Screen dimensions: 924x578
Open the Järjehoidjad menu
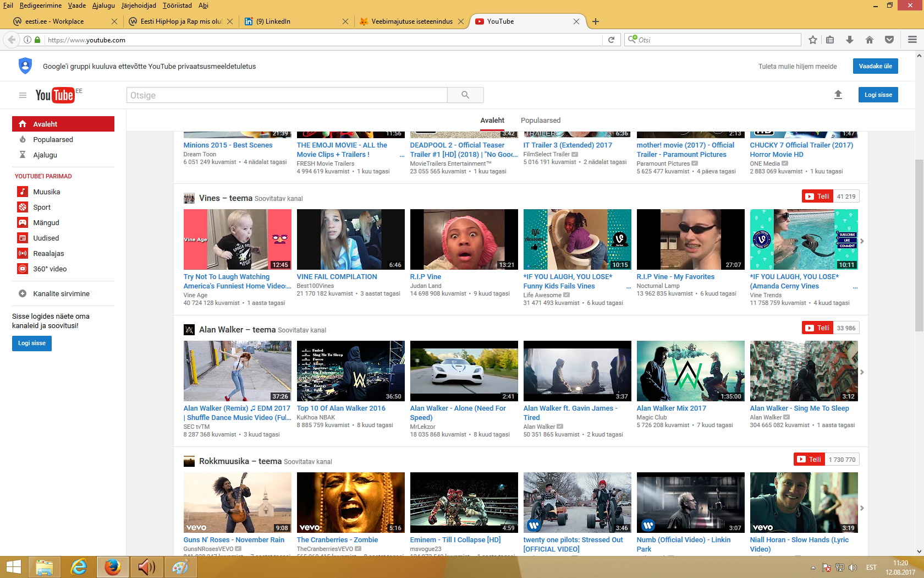(139, 6)
